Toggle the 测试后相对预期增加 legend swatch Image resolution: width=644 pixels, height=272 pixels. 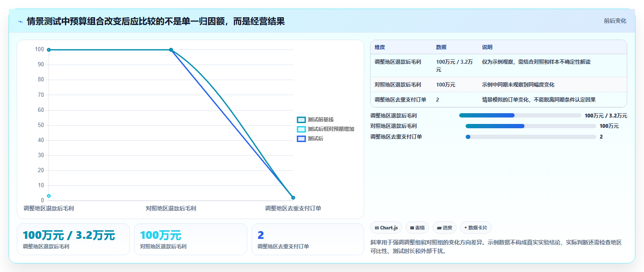[301, 129]
